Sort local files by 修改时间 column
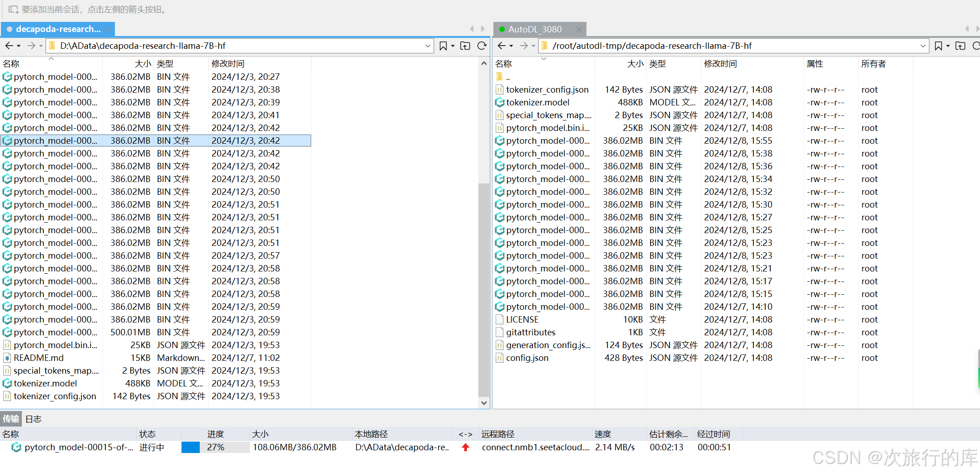 pyautogui.click(x=259, y=64)
